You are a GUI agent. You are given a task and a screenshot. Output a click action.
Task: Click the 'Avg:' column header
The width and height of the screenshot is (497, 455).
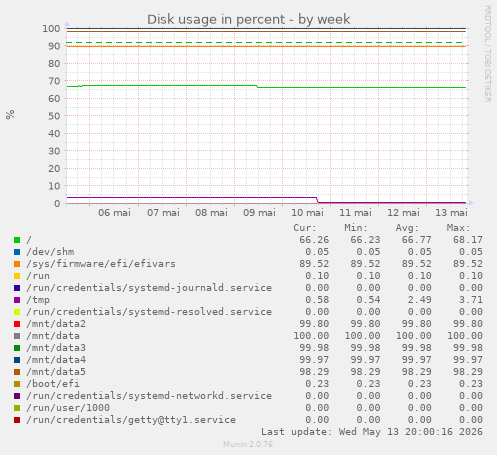pyautogui.click(x=407, y=228)
